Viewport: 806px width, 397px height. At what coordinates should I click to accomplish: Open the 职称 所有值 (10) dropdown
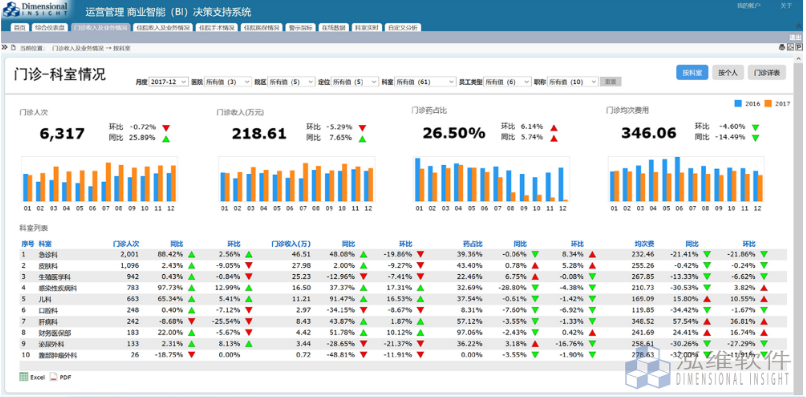[x=573, y=82]
